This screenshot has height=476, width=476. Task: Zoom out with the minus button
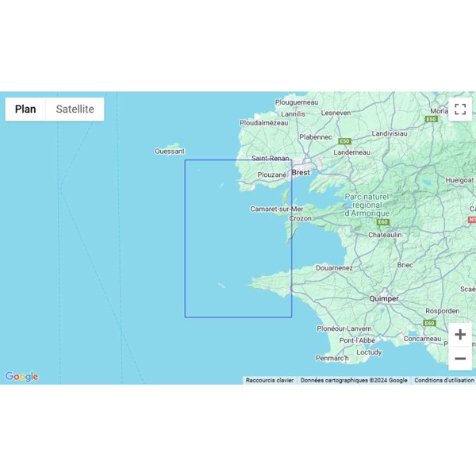point(460,359)
